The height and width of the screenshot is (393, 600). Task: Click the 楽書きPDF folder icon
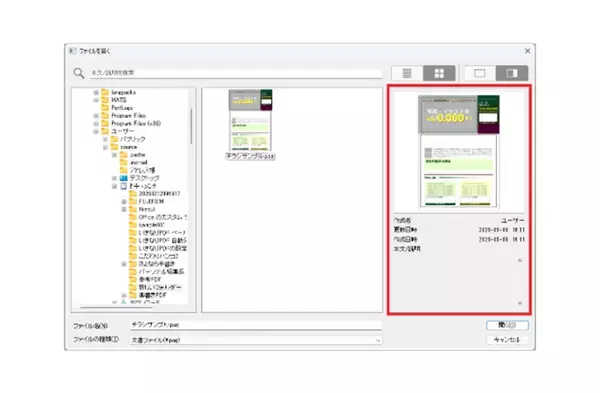click(x=133, y=295)
